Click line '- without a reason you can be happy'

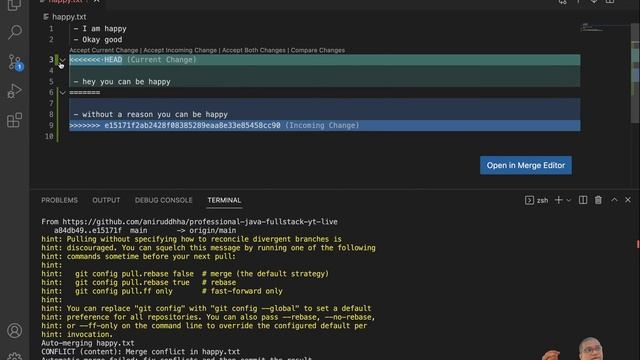151,115
